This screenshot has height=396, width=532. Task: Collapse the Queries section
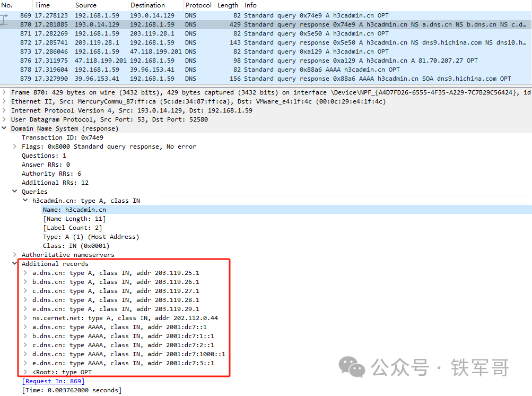pyautogui.click(x=15, y=191)
